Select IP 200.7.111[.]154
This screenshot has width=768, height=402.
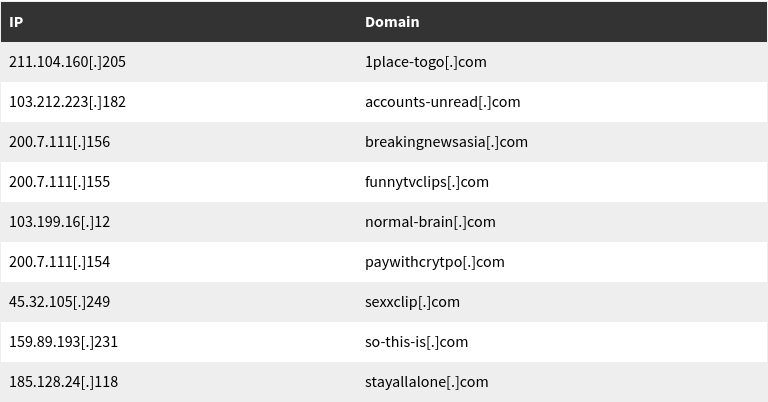(60, 262)
